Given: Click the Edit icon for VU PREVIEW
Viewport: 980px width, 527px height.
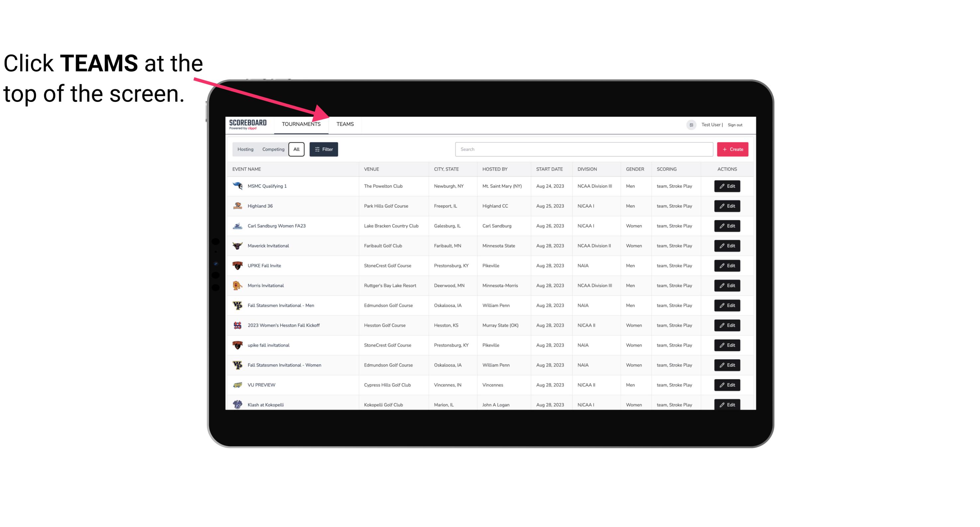Looking at the screenshot, I should (x=728, y=384).
